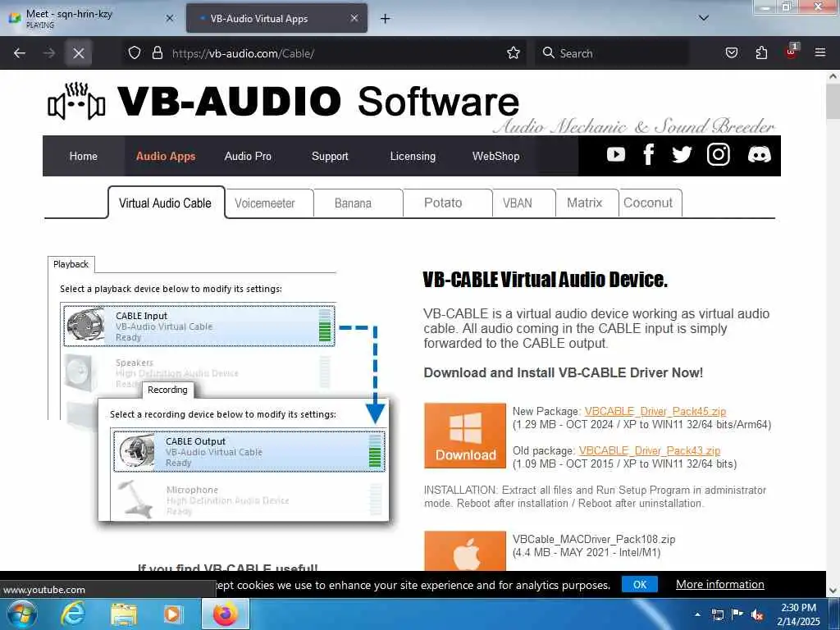This screenshot has height=630, width=840.
Task: Open the network tray icon
Action: (x=717, y=615)
